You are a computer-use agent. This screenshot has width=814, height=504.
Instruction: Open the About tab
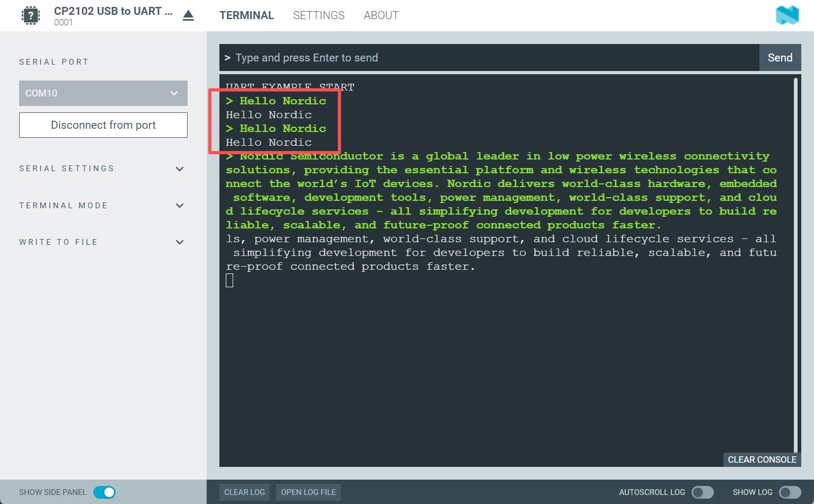[x=381, y=15]
